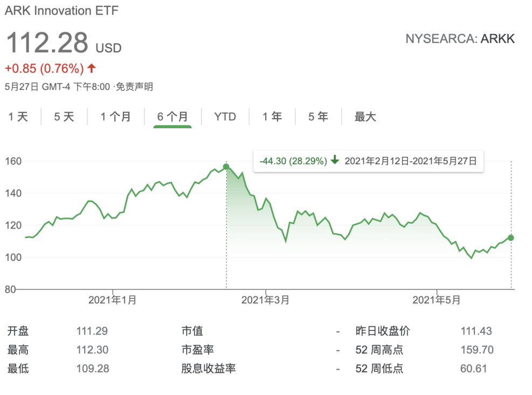Viewport: 532px width, 395px height.
Task: Click the chart start marker dot at peak
Action: (226, 167)
